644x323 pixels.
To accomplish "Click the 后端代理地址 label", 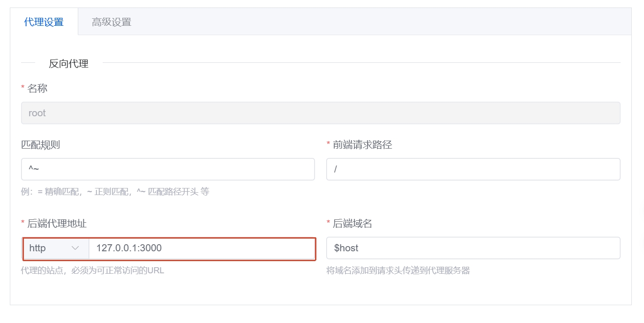I will click(57, 224).
